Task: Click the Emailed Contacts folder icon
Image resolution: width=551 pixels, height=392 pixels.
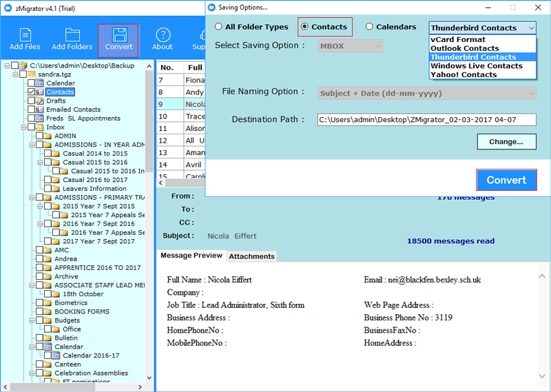Action: pos(39,110)
